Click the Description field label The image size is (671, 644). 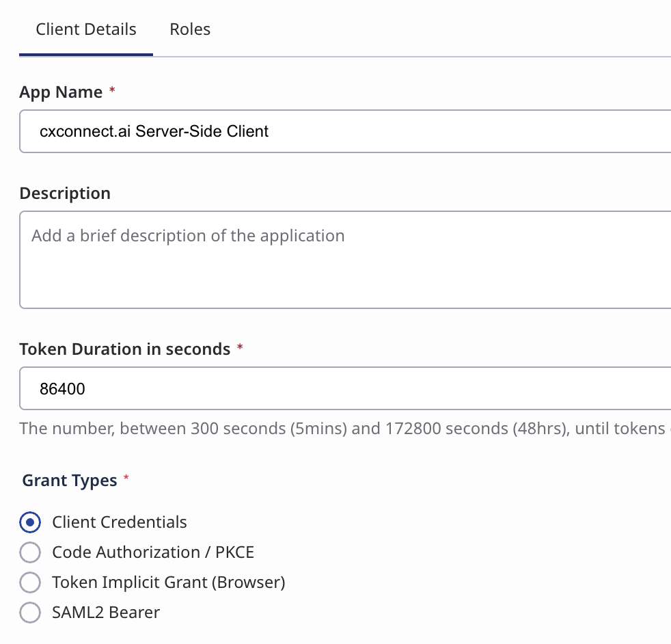tap(65, 193)
